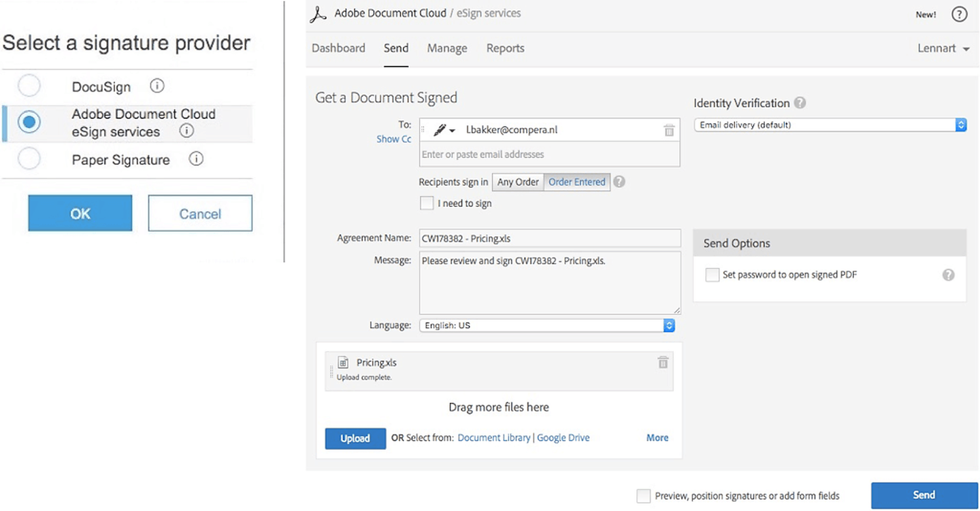The height and width of the screenshot is (511, 980).
Task: Open the signer role pen icon dropdown
Action: [x=444, y=130]
